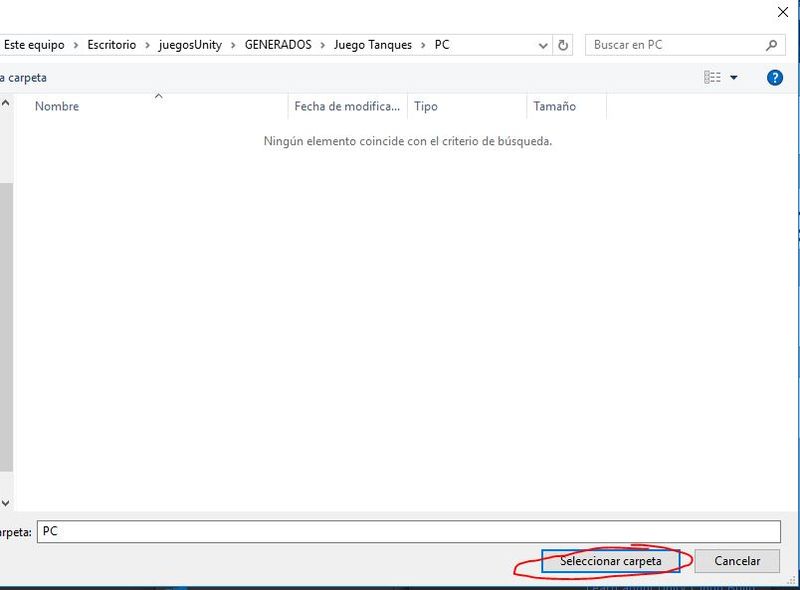The width and height of the screenshot is (800, 590).
Task: Click the PC breadcrumb segment
Action: (442, 45)
